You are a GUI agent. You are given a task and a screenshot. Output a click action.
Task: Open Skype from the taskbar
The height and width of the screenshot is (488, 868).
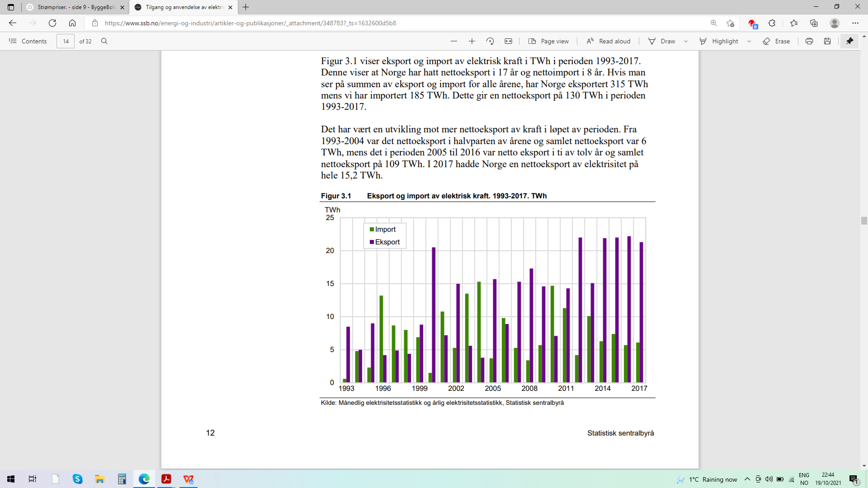(77, 479)
